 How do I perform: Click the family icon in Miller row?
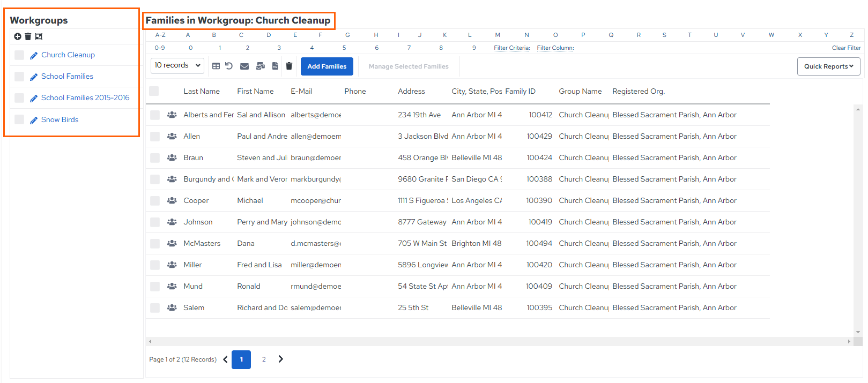coord(172,265)
